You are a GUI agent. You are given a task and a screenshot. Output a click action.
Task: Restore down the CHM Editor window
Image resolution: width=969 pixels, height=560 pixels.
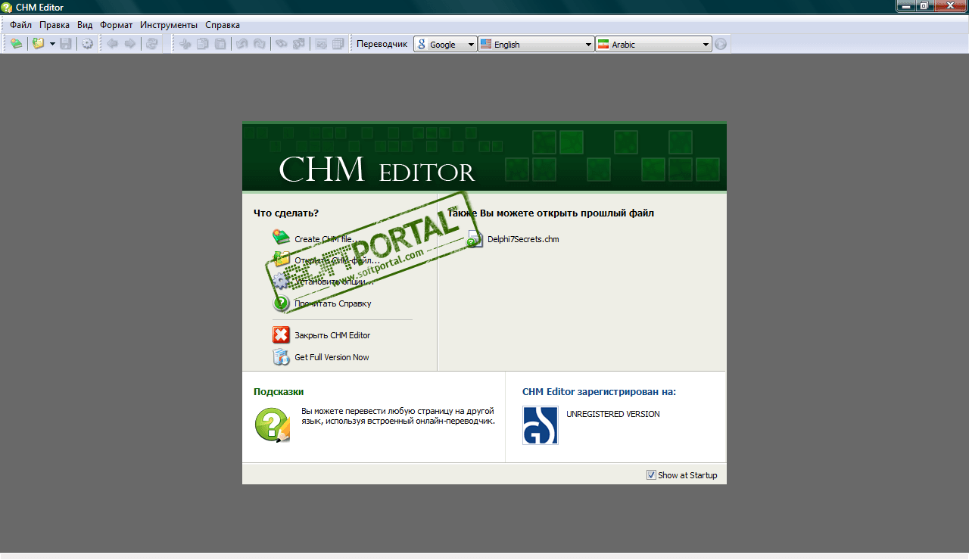pyautogui.click(x=924, y=5)
